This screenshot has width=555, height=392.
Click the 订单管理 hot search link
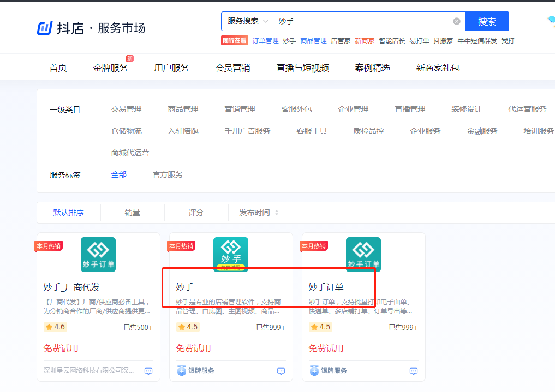click(x=265, y=41)
